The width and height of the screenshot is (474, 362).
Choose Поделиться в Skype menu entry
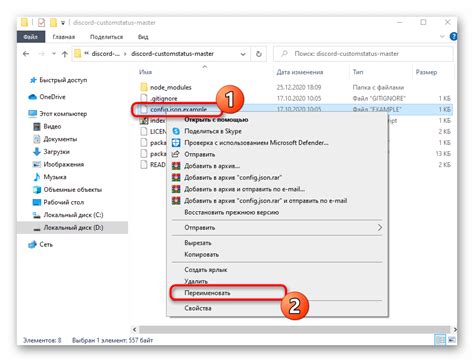(213, 131)
